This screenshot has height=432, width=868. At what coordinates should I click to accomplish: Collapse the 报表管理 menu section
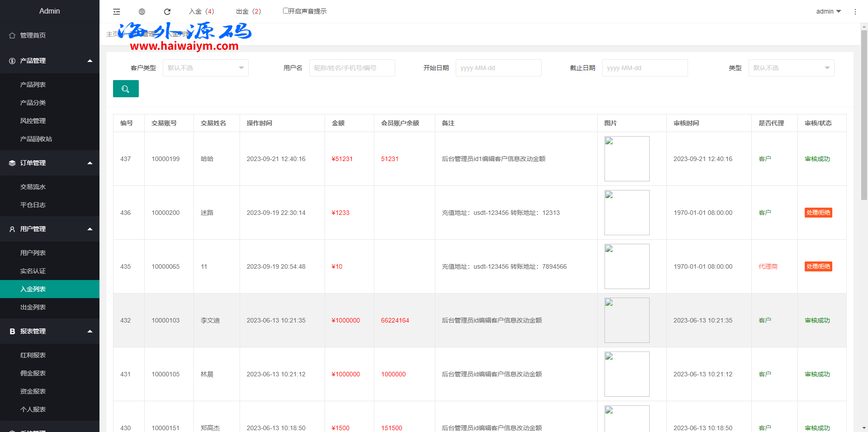(x=90, y=331)
